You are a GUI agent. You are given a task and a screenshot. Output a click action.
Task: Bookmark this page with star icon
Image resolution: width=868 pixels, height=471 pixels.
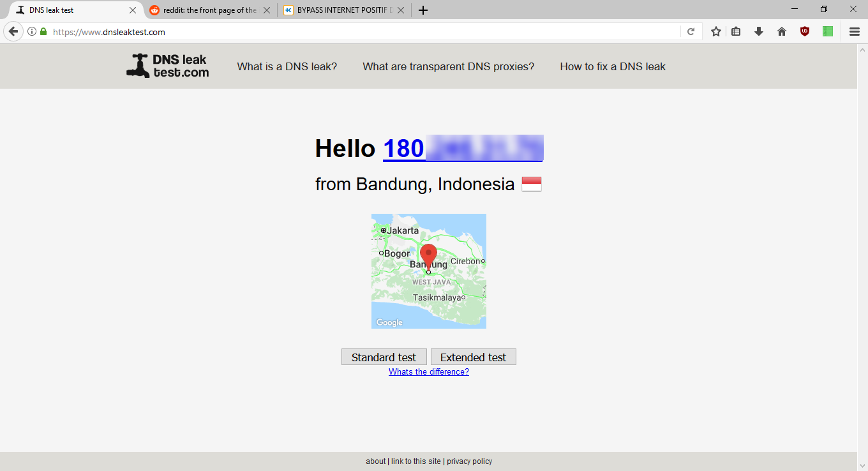[716, 31]
